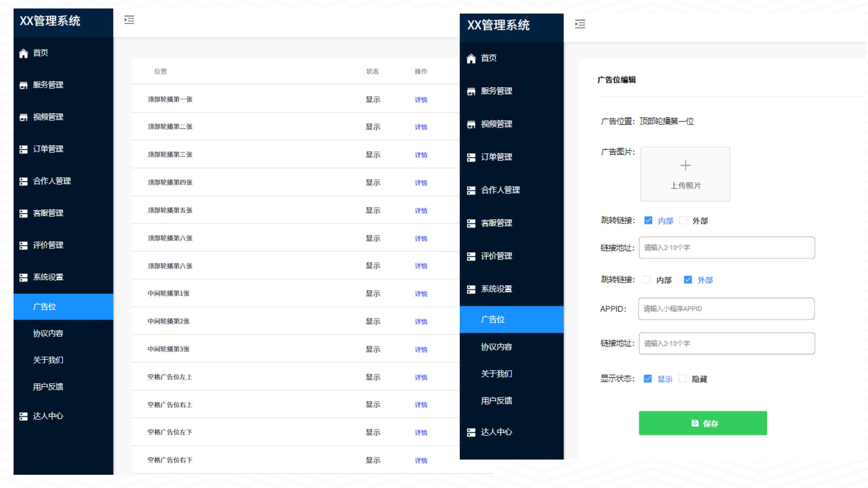Toggle sidebar collapse icon in right window header
The image size is (868, 488).
[x=580, y=24]
